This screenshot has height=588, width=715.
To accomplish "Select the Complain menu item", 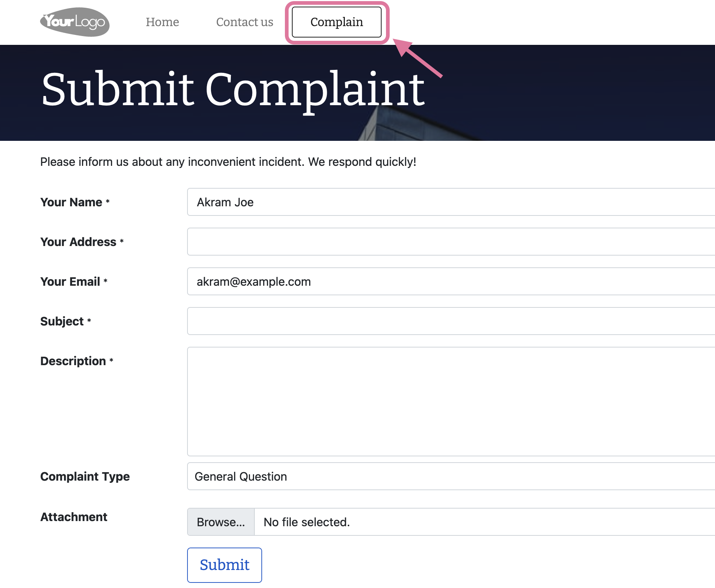I will pyautogui.click(x=337, y=22).
